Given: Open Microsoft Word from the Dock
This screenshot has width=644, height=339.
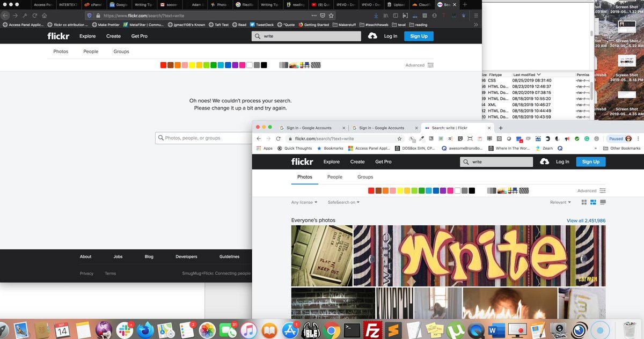Looking at the screenshot, I should pyautogui.click(x=495, y=330).
